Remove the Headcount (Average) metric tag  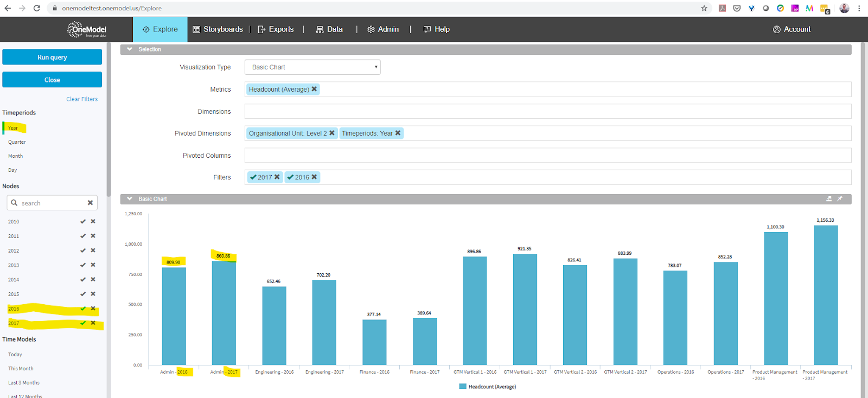(314, 89)
